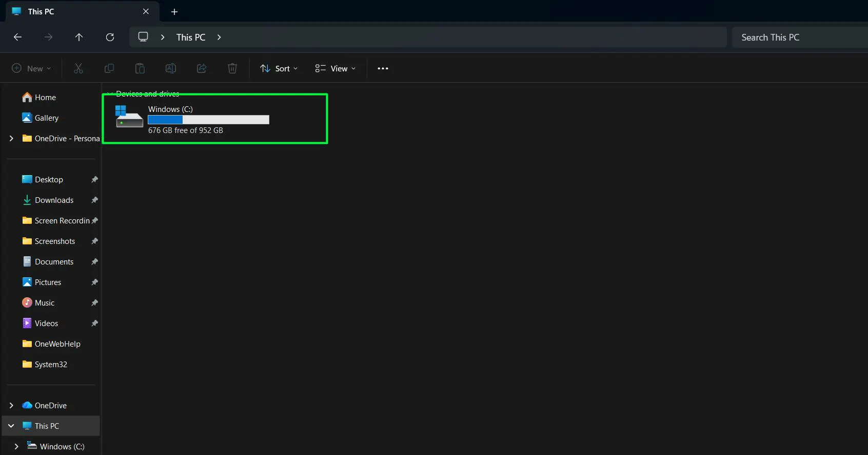The width and height of the screenshot is (868, 455).
Task: Open the pinned Documents folder
Action: 53,261
